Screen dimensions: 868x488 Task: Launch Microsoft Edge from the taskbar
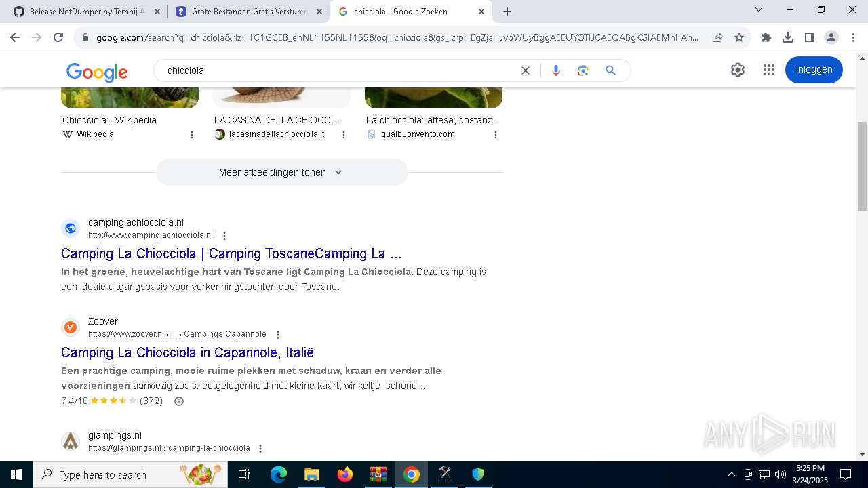[x=279, y=474]
